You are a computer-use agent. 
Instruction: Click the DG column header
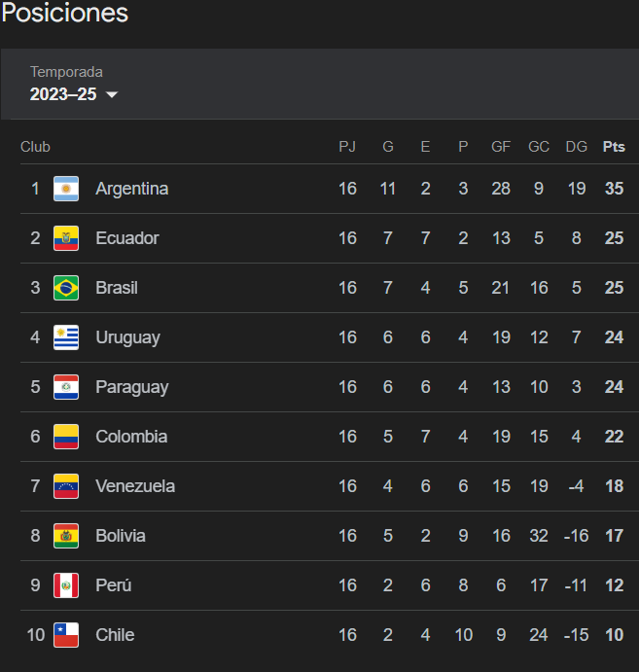[x=577, y=147]
